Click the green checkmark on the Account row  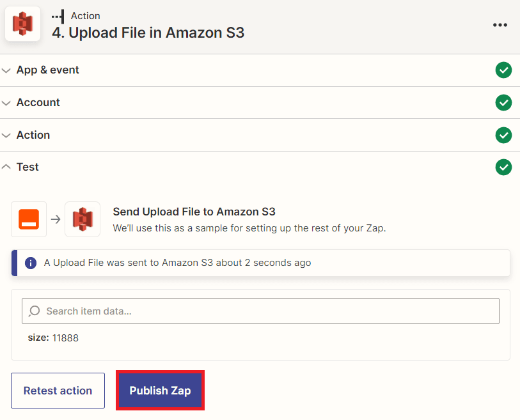[x=503, y=102]
